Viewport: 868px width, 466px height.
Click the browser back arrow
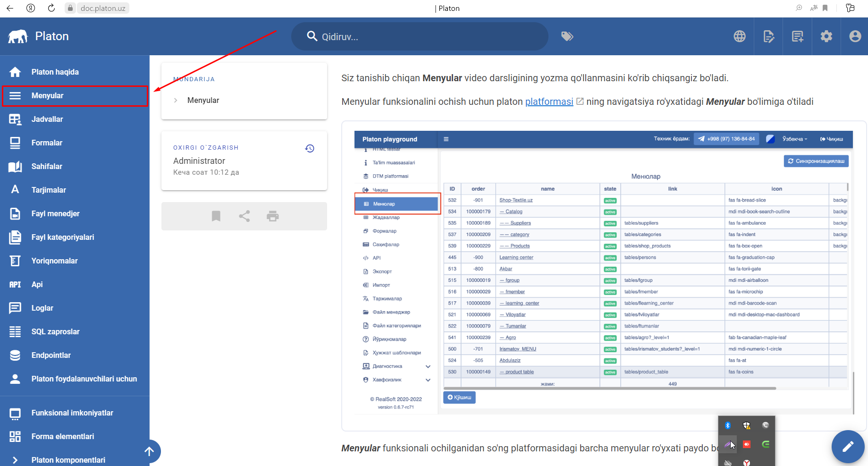click(9, 8)
